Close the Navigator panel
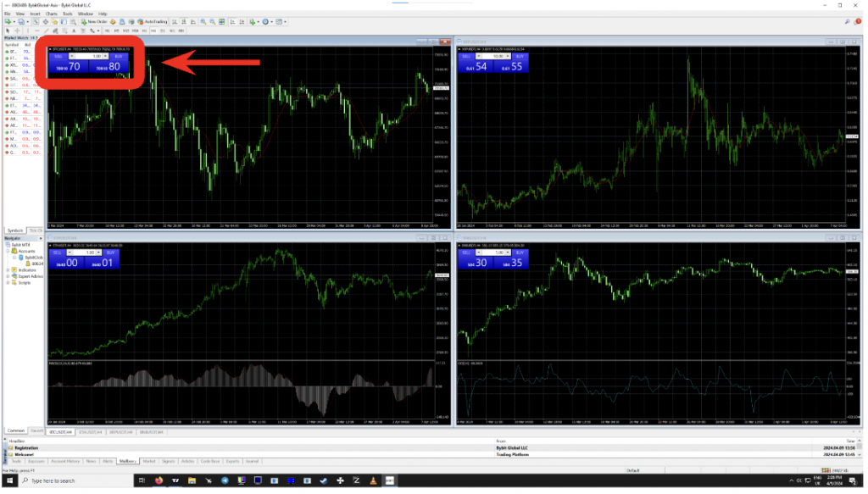Screen dimensions: 868x494 (x=41, y=238)
